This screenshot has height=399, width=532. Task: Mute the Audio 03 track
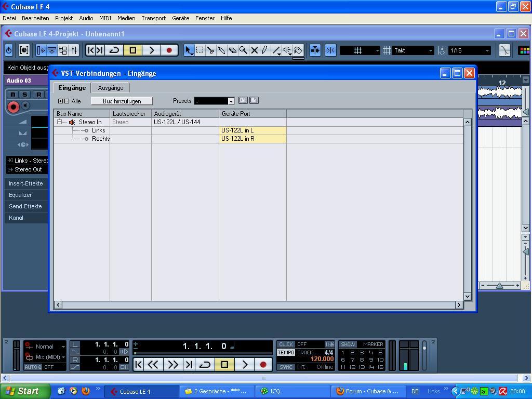coord(13,95)
